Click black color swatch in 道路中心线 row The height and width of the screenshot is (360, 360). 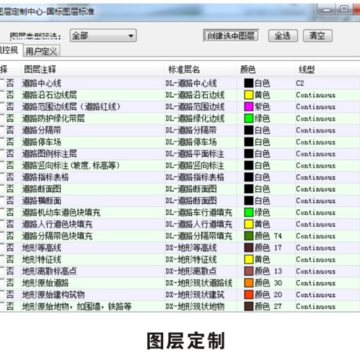[249, 83]
